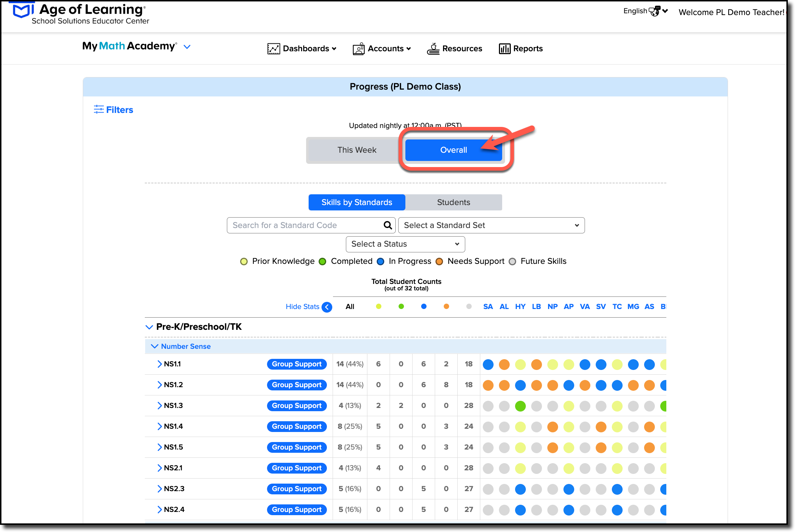795x532 pixels.
Task: Open the Dashboards menu
Action: [302, 49]
